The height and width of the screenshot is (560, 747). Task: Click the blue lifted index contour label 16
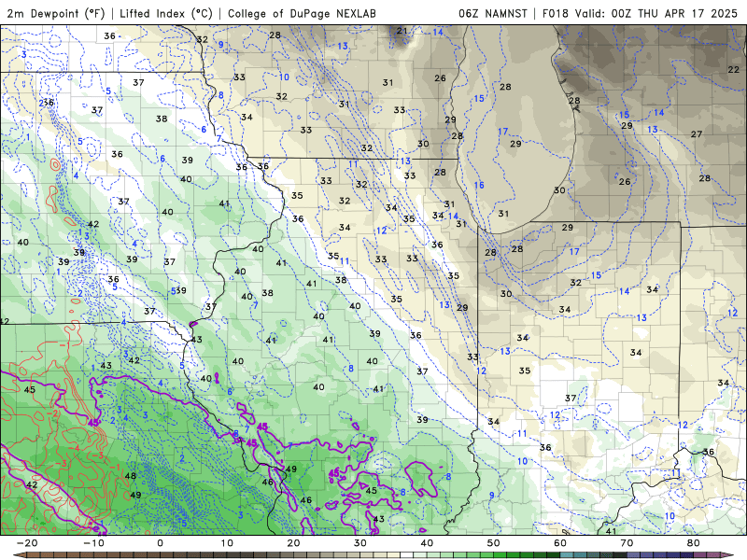tap(479, 185)
